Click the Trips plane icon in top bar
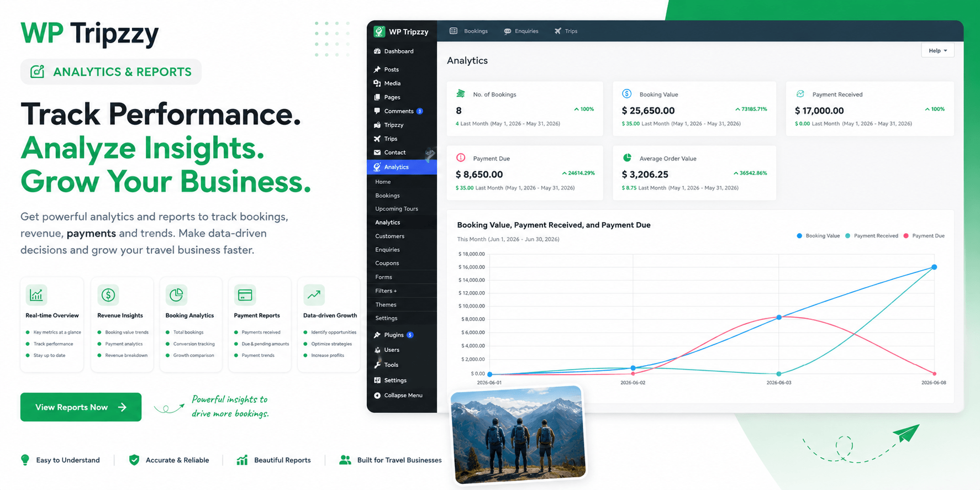 click(x=558, y=31)
